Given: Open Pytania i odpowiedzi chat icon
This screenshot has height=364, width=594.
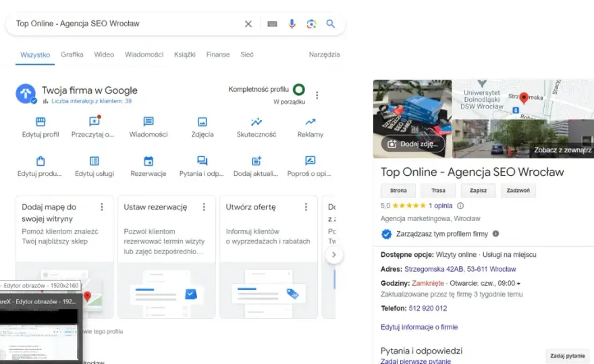Looking at the screenshot, I should click(x=202, y=161).
